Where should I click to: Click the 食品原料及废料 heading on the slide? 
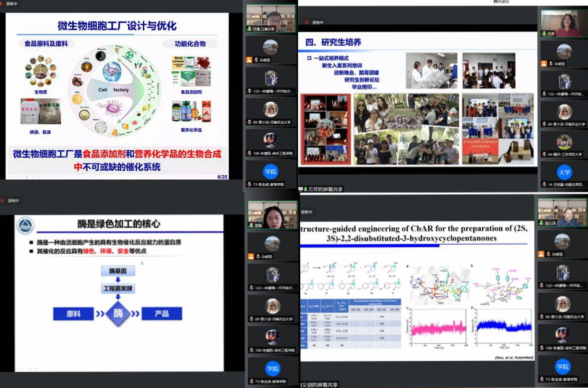44,43
